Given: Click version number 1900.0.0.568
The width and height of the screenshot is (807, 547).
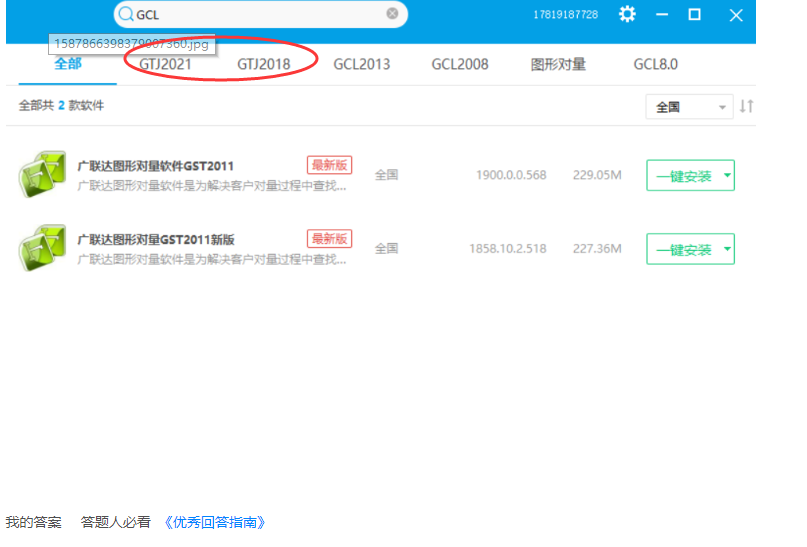Looking at the screenshot, I should click(x=511, y=175).
